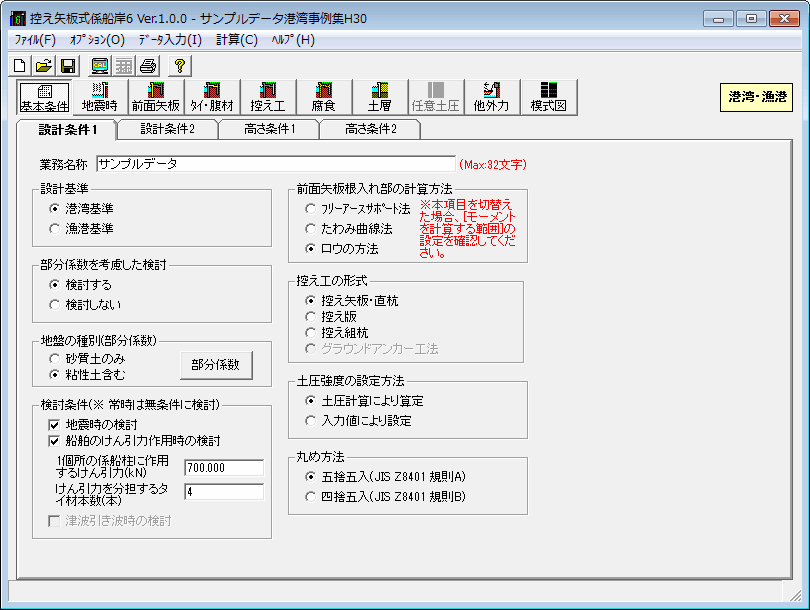Open the 地震時 section button
Screen dimensions: 810x610
pyautogui.click(x=100, y=97)
